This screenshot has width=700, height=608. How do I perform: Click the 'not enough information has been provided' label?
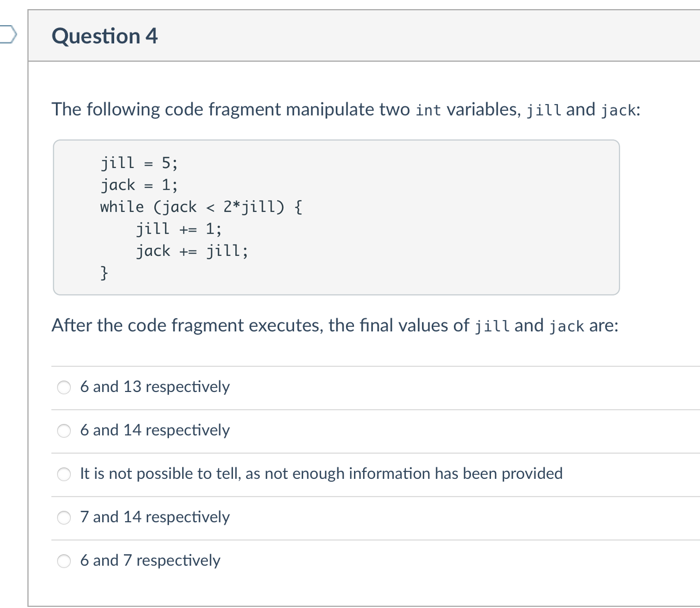coord(321,474)
